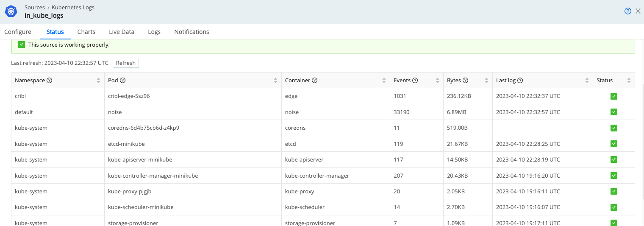Click status check for storage-provisioner row
Viewport: 644px width, 226px height.
[x=614, y=223]
